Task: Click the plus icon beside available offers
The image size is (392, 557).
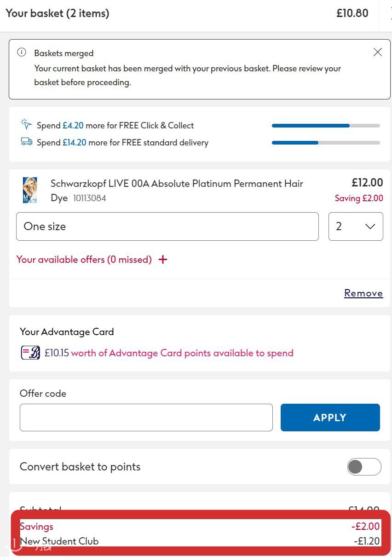Action: pyautogui.click(x=163, y=260)
